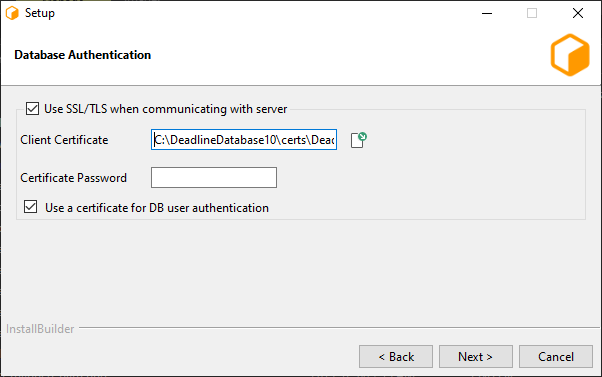Click the Client Certificate path field
Viewport: 602px width, 377px height.
point(244,140)
